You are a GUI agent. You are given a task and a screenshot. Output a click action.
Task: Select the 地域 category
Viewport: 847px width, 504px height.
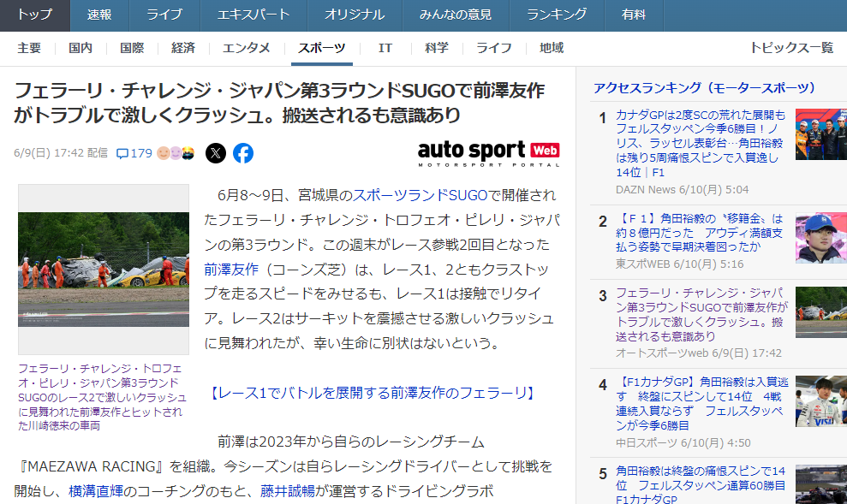[552, 48]
